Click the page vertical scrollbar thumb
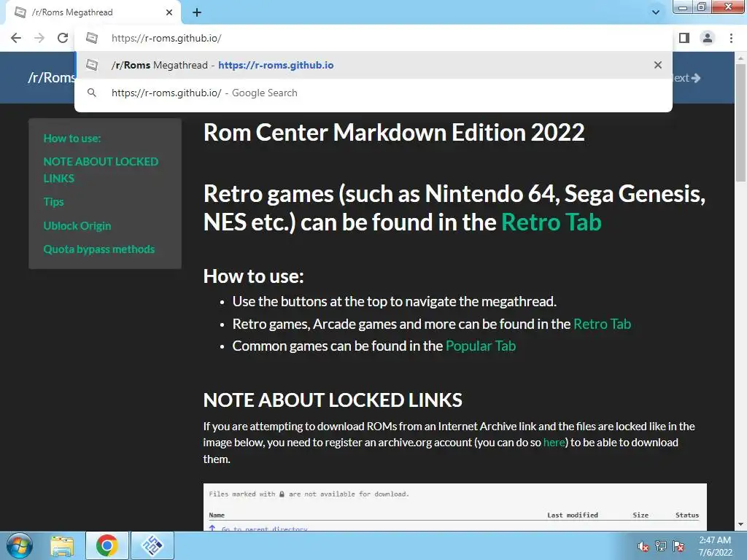This screenshot has width=747, height=560. click(x=741, y=122)
